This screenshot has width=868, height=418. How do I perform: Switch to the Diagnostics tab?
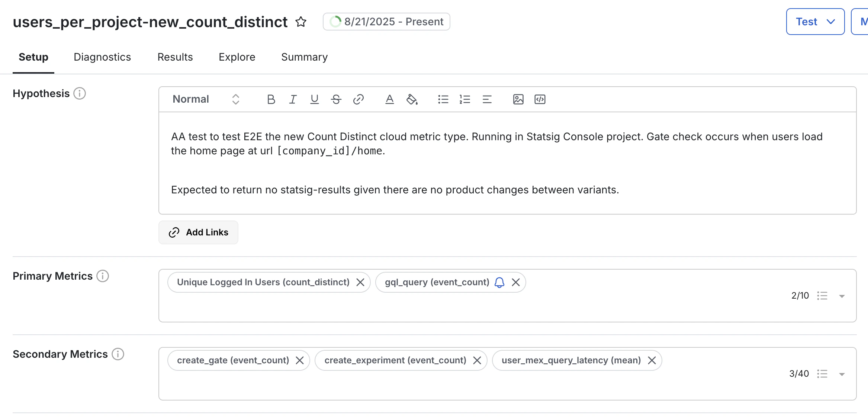102,57
